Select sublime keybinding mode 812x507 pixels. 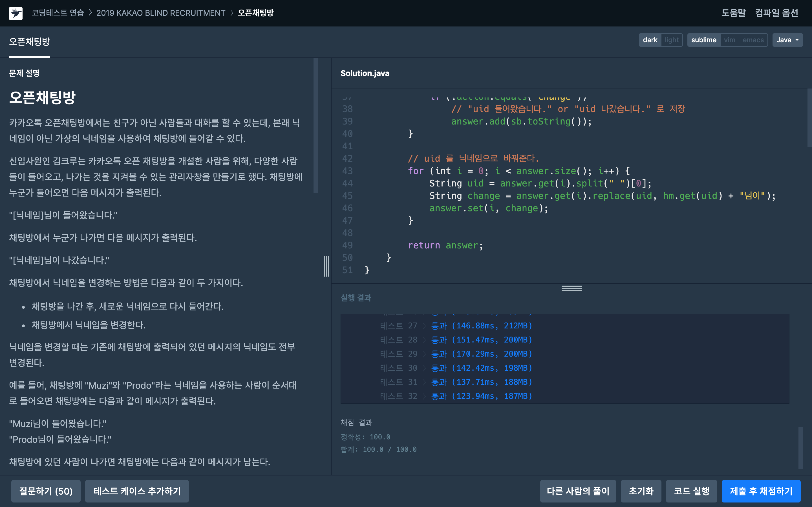pos(704,40)
